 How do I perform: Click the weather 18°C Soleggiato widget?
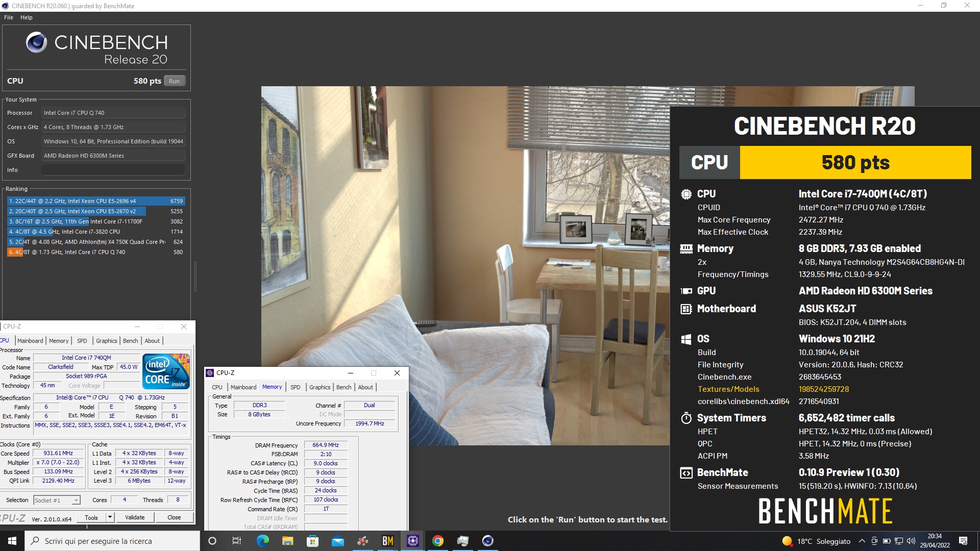click(816, 541)
